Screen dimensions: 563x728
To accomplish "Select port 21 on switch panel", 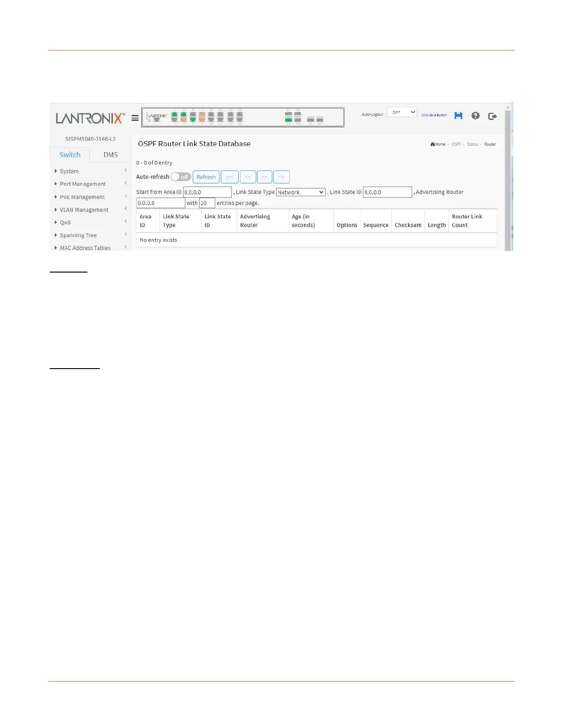I will pyautogui.click(x=310, y=119).
